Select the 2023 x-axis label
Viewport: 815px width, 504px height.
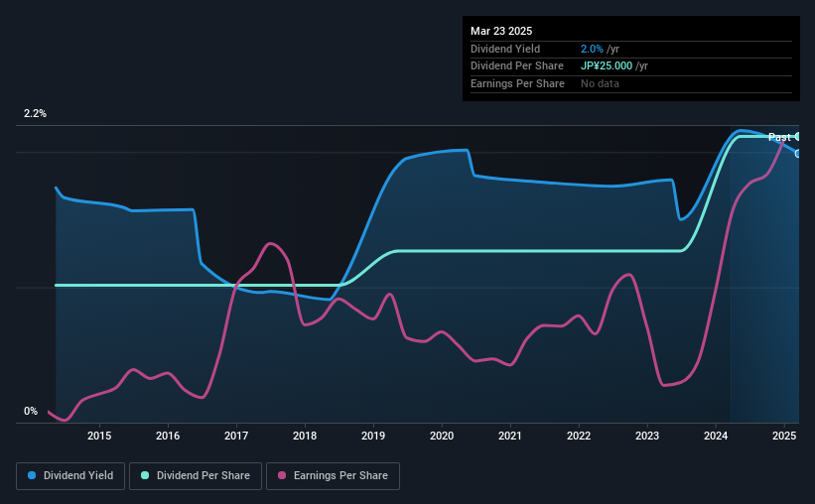pyautogui.click(x=647, y=436)
